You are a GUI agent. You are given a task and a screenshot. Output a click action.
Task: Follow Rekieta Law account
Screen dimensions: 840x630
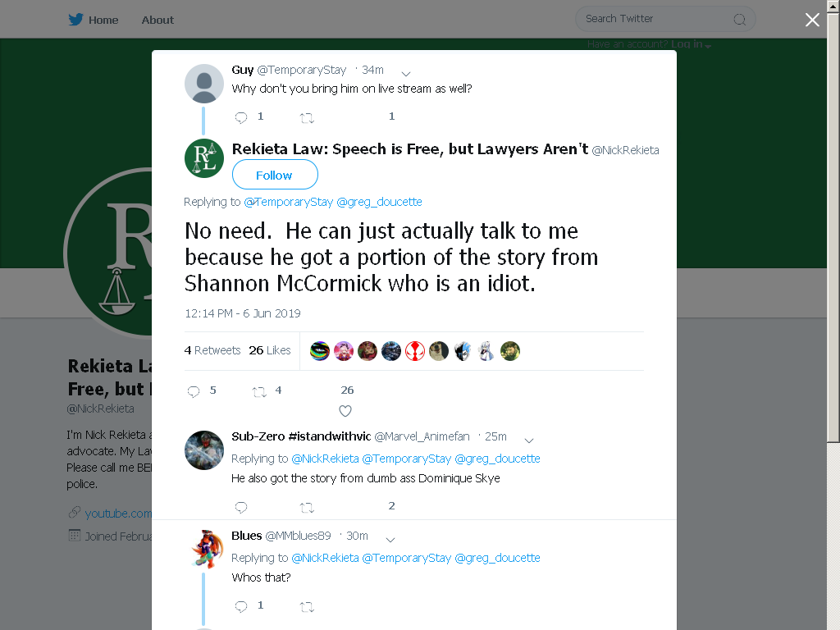(x=275, y=175)
